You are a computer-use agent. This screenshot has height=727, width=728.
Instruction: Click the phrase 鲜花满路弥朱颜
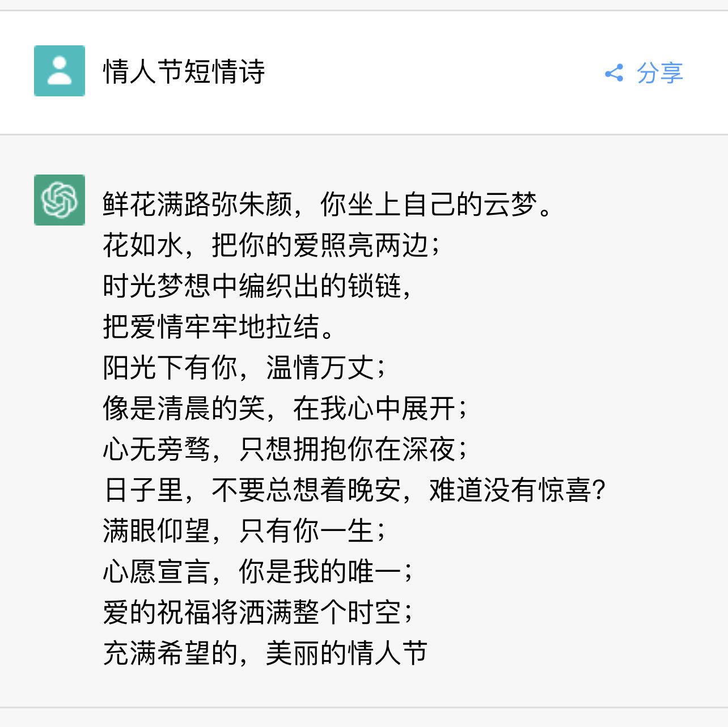coord(197,205)
